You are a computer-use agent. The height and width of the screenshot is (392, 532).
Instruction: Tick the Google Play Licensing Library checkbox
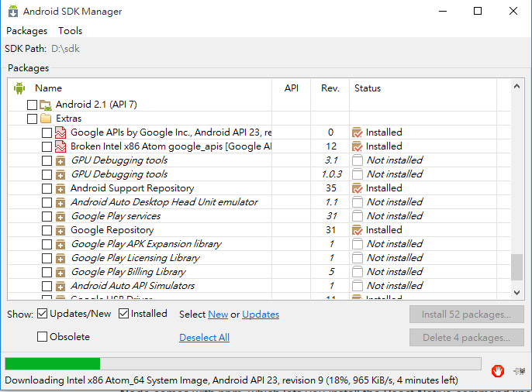point(47,258)
